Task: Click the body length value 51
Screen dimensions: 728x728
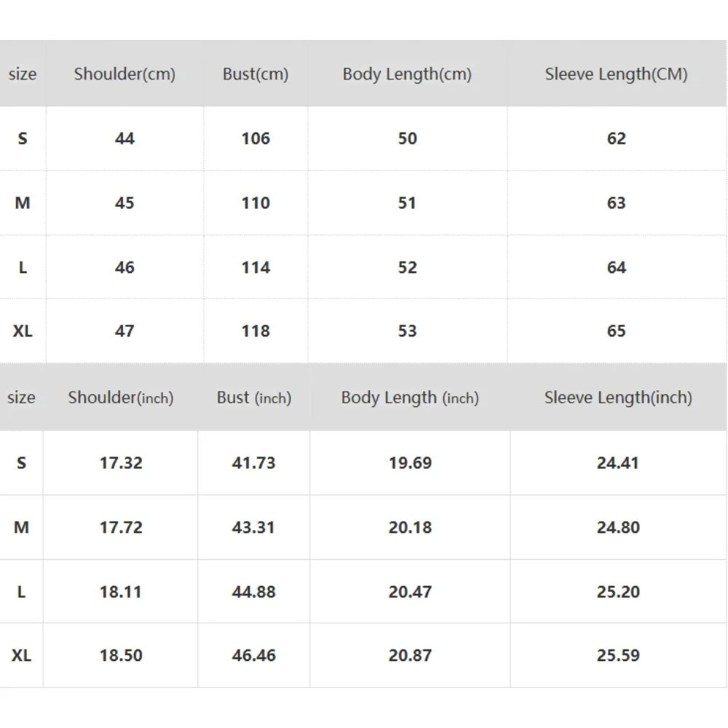Action: pyautogui.click(x=407, y=203)
